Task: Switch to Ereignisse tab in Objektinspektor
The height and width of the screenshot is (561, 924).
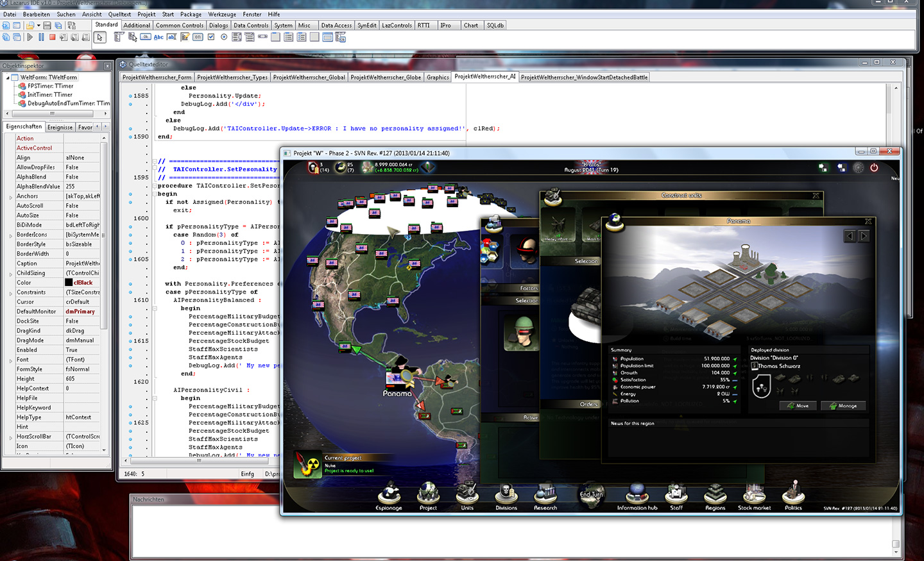Action: pos(60,127)
